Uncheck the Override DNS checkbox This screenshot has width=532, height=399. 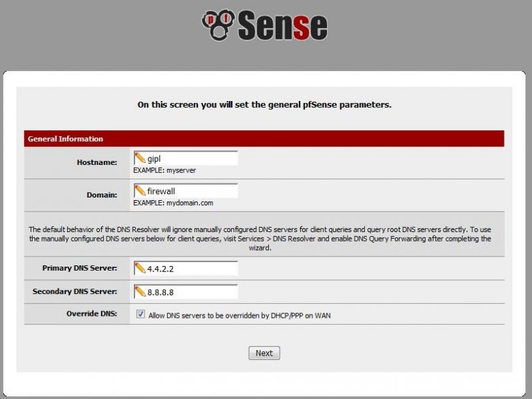click(x=140, y=314)
